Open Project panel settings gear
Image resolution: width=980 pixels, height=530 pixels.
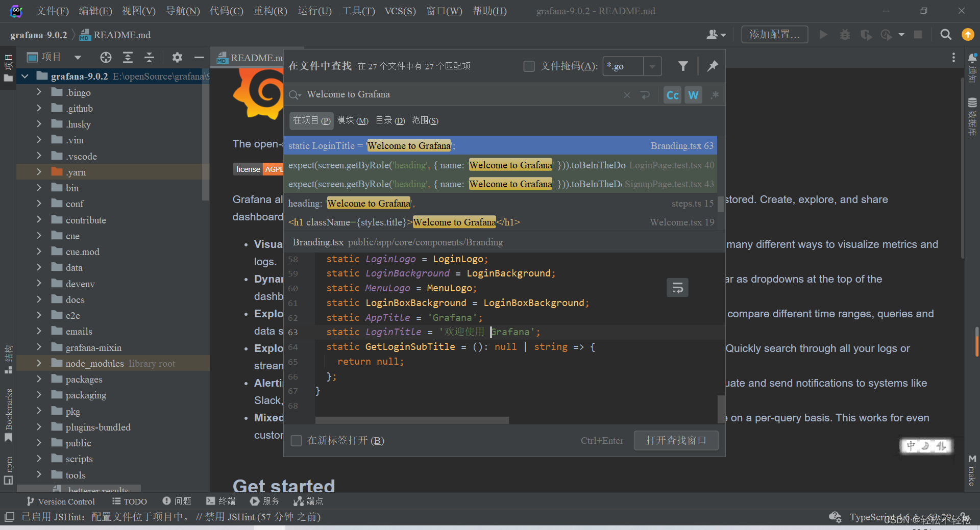(177, 57)
